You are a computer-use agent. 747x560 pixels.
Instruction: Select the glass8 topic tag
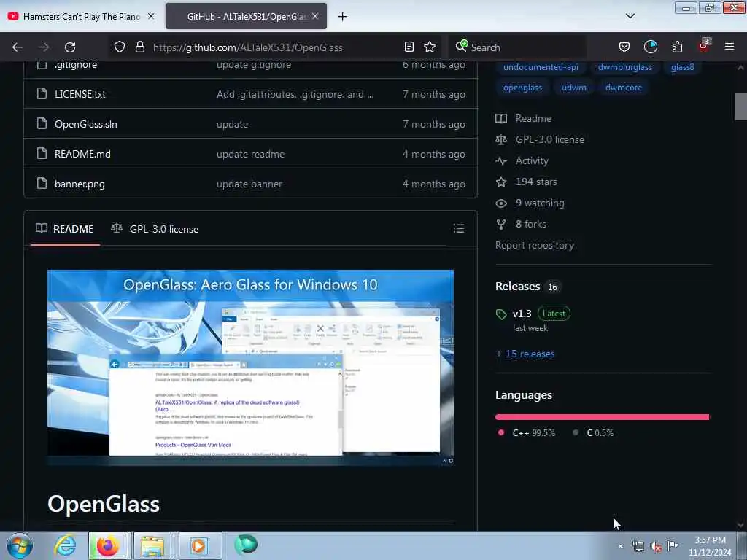click(x=682, y=67)
